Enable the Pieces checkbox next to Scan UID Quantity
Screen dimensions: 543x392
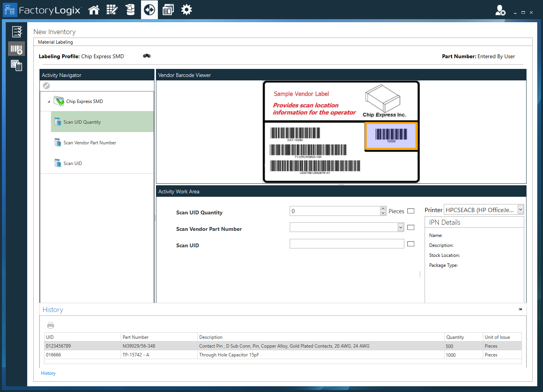tap(410, 211)
